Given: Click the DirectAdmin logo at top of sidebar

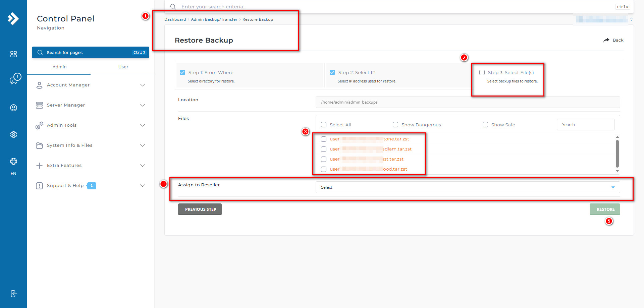Looking at the screenshot, I should 13,19.
